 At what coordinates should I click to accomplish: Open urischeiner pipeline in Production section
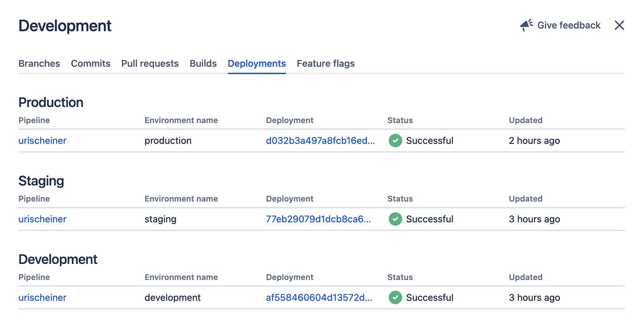(x=42, y=140)
